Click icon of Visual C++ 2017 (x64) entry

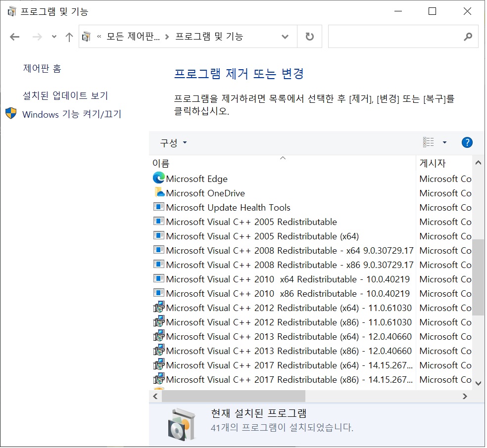click(x=159, y=364)
